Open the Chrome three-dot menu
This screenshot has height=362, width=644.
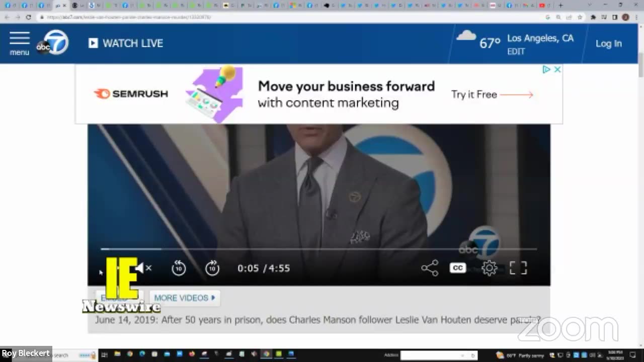636,17
